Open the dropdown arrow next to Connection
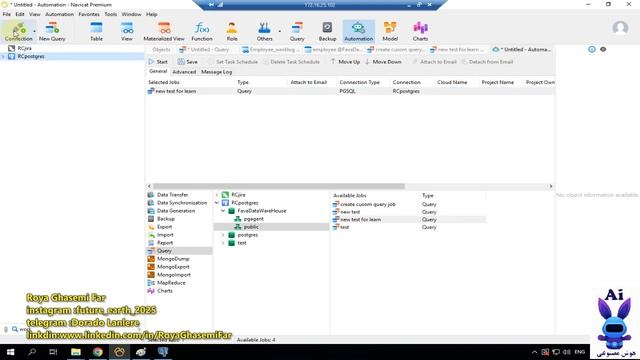The image size is (640, 360). pyautogui.click(x=34, y=31)
